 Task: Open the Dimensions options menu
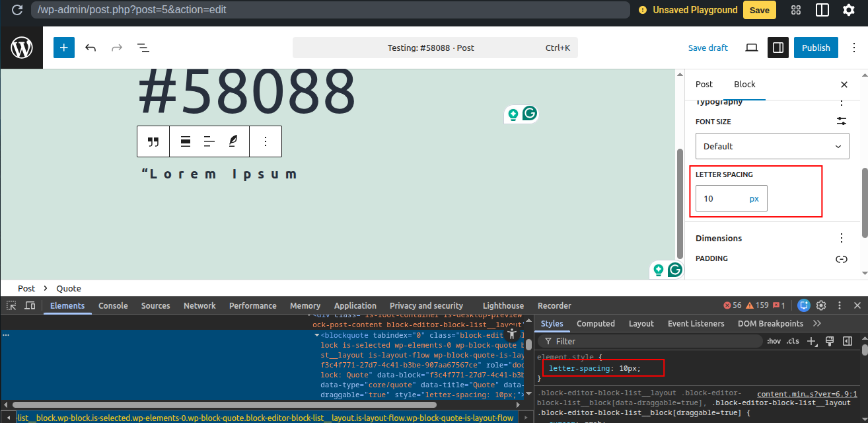pos(841,238)
